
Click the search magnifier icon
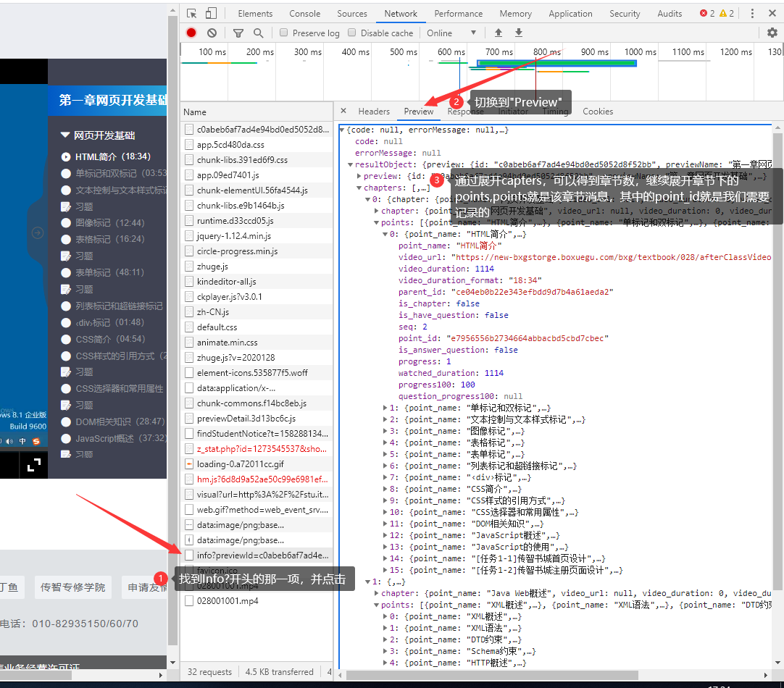pyautogui.click(x=258, y=33)
